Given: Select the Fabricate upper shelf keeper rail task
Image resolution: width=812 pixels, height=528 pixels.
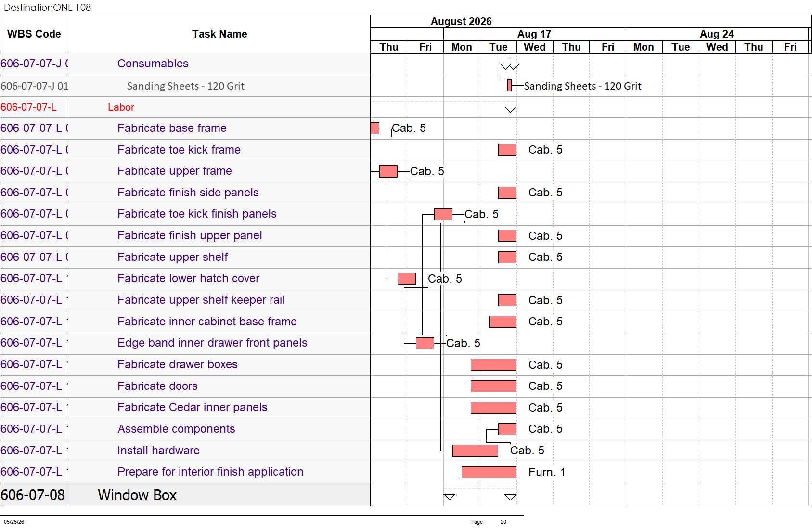Looking at the screenshot, I should tap(201, 300).
